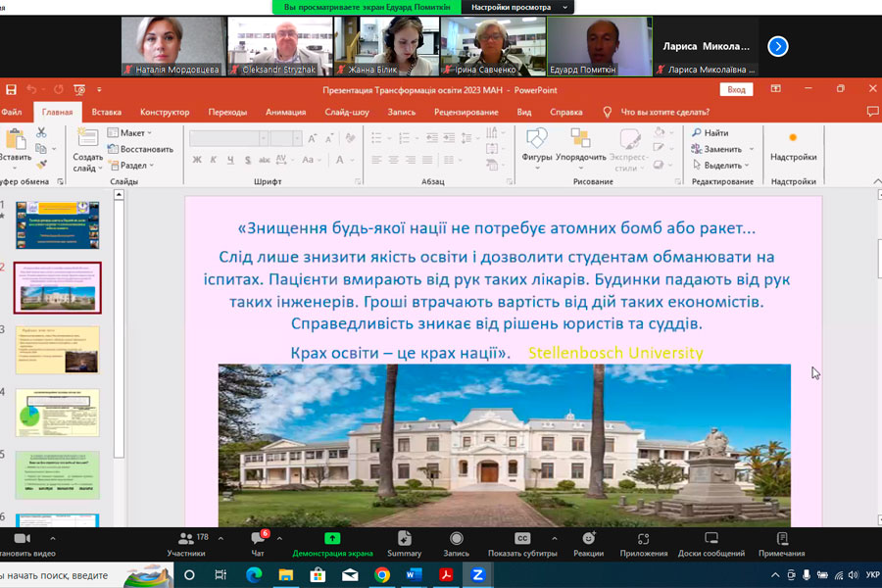Switch to the Slide show (Слайд-шоу) tab

point(347,112)
